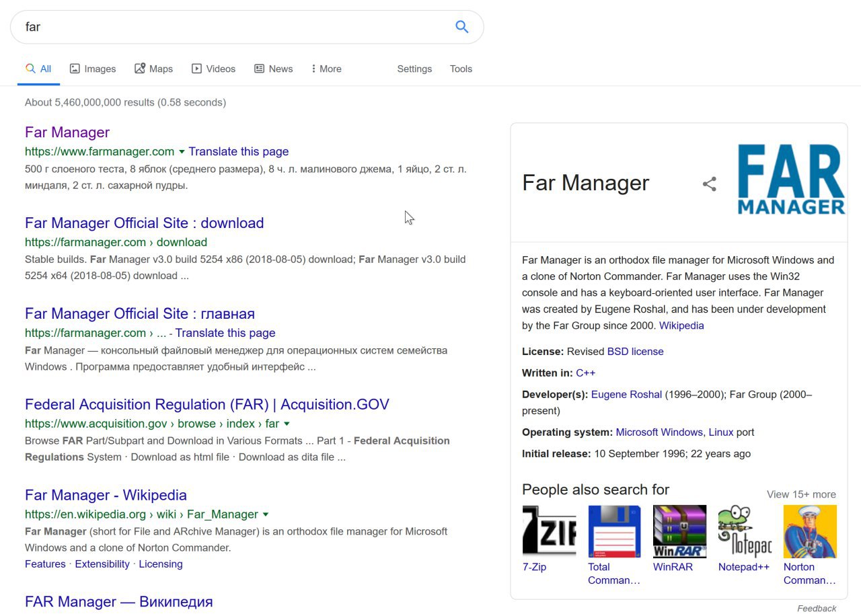The image size is (861, 616).
Task: Open the Total Commander floppy thumbnail
Action: click(614, 531)
